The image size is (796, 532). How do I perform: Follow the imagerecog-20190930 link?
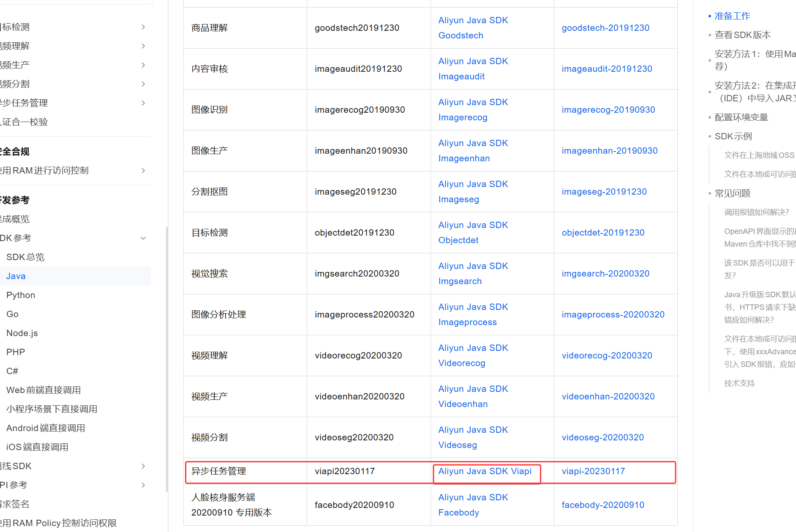tap(608, 110)
